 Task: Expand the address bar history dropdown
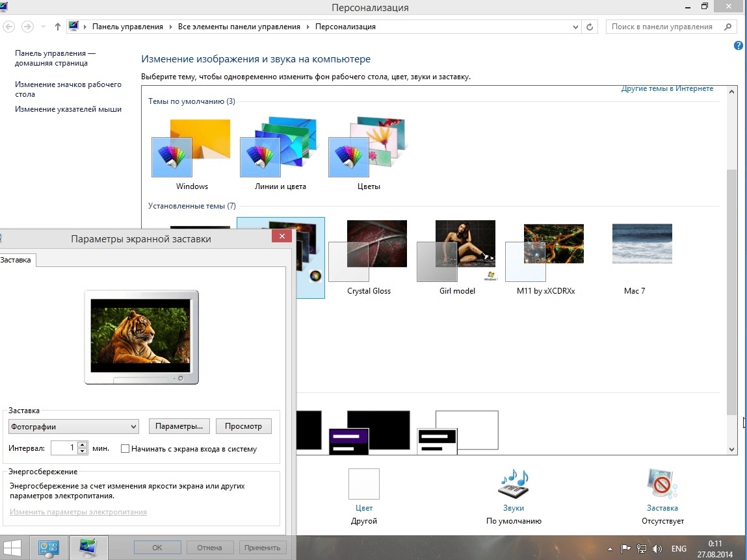point(575,27)
